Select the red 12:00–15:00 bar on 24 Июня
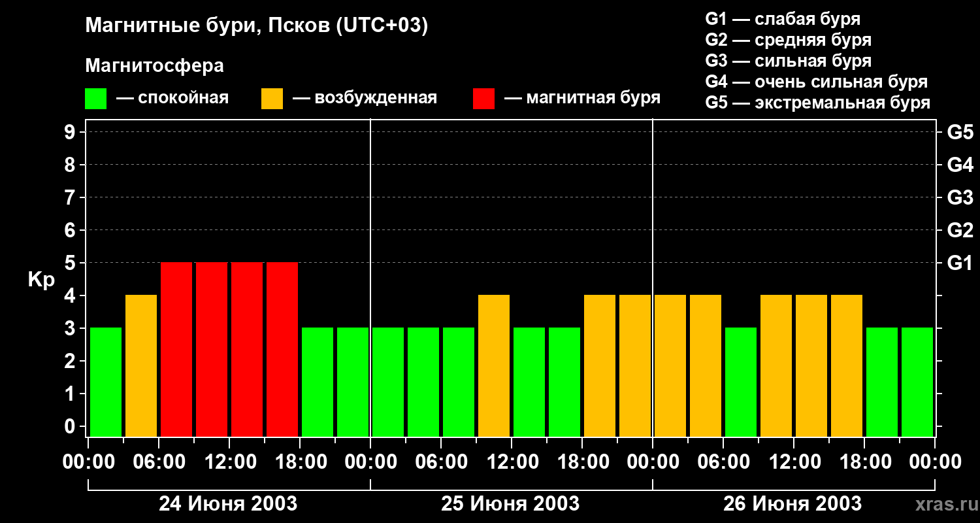 point(247,349)
